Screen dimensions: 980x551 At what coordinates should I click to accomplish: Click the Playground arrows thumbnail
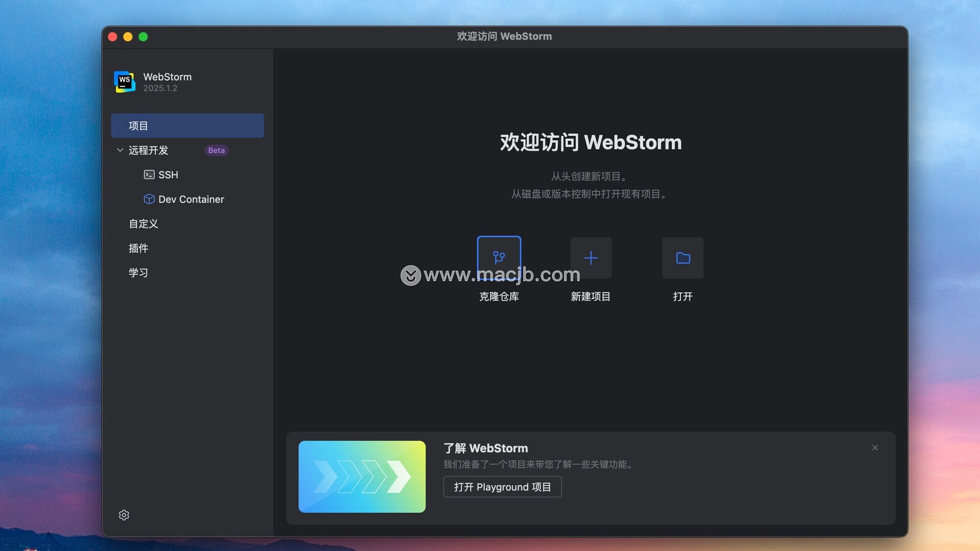point(362,477)
